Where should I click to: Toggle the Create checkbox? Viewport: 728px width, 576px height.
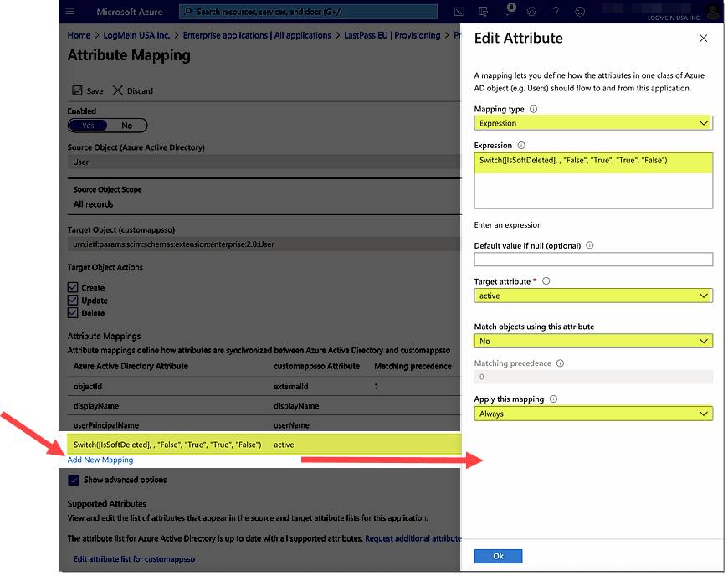73,287
